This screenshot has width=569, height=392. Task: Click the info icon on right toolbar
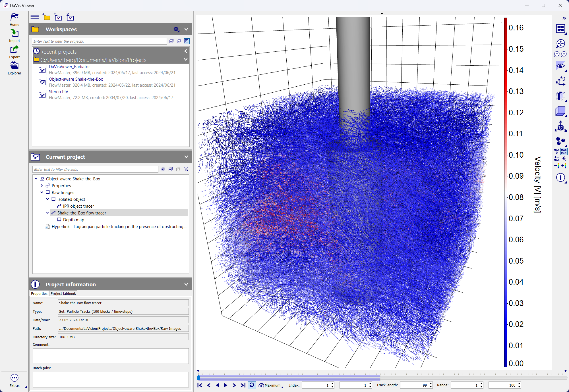[560, 178]
